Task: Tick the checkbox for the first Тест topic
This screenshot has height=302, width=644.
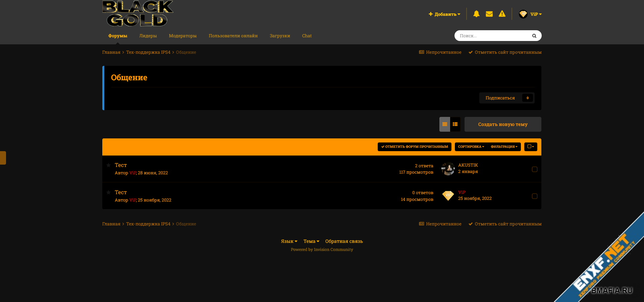Action: [534, 169]
